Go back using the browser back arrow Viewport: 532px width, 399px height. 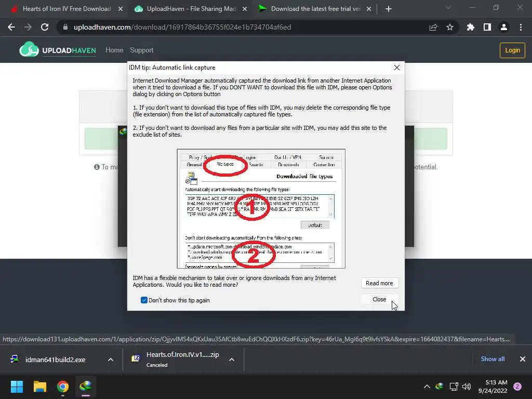pyautogui.click(x=11, y=27)
